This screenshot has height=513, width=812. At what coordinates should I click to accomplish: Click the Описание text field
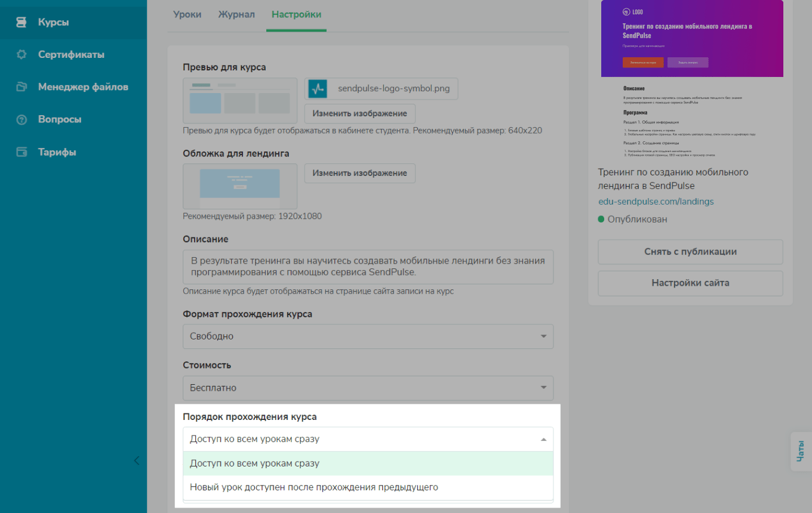tap(368, 267)
